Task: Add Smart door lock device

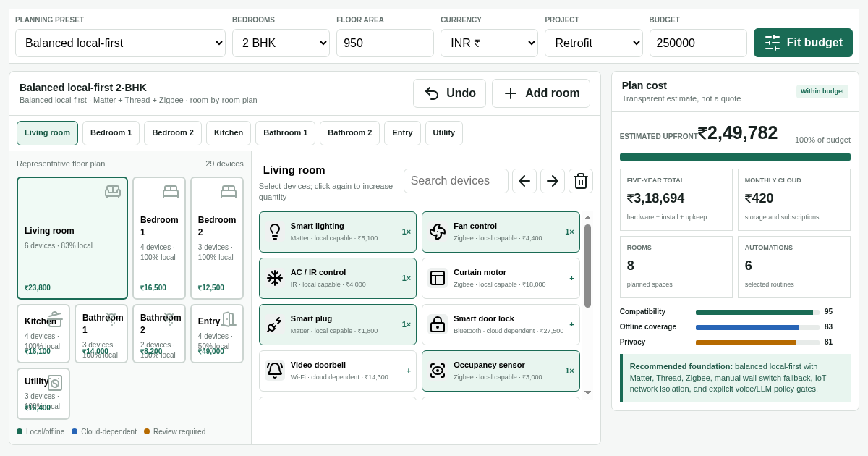Action: (x=501, y=324)
